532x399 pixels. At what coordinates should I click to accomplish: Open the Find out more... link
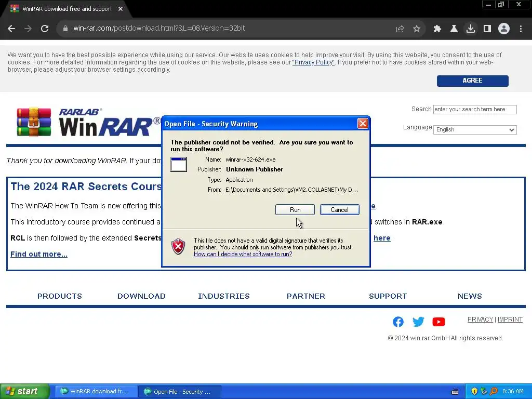tap(39, 254)
